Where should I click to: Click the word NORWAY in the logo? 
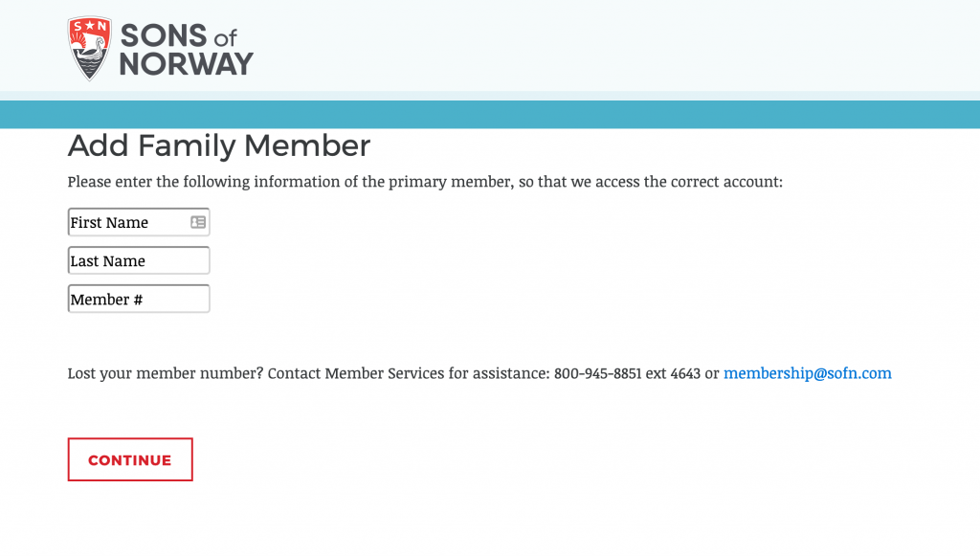[187, 64]
